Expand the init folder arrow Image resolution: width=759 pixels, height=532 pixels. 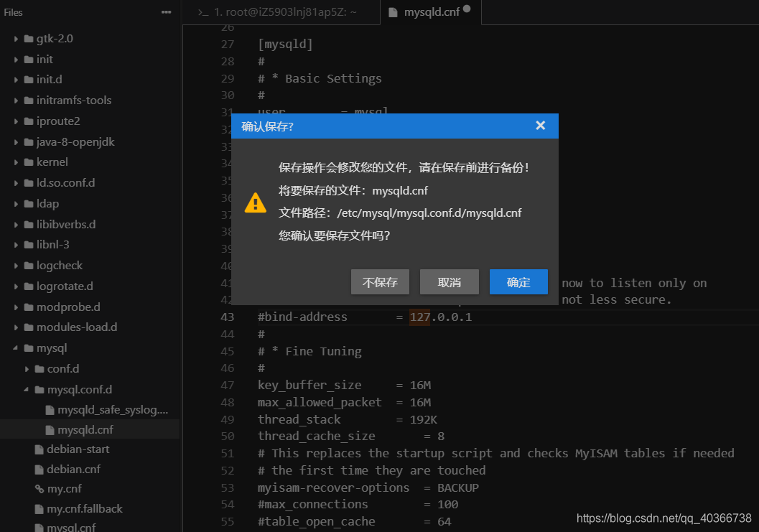[x=16, y=60]
